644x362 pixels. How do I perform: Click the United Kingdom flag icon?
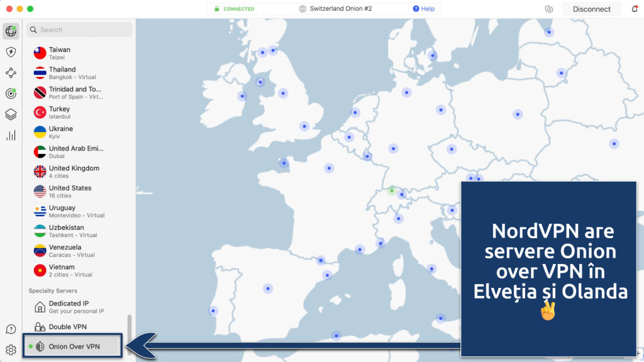[40, 172]
